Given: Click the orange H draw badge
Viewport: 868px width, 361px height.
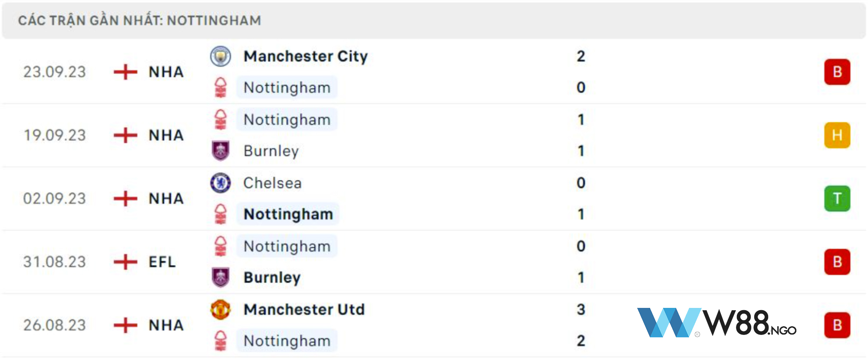Looking at the screenshot, I should click(x=837, y=135).
